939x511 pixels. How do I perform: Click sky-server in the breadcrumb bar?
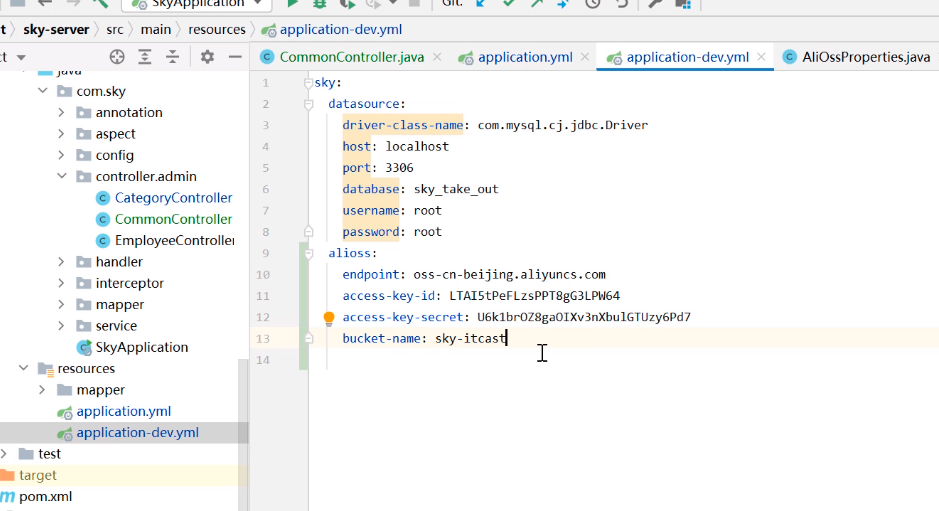[x=56, y=29]
